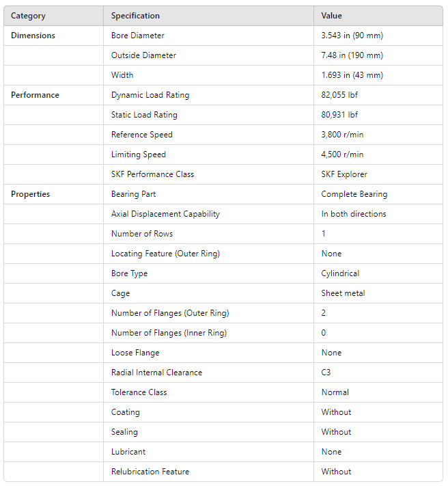Click the Limiting Speed specification
Viewport: 448px width, 486px height.
(x=139, y=154)
